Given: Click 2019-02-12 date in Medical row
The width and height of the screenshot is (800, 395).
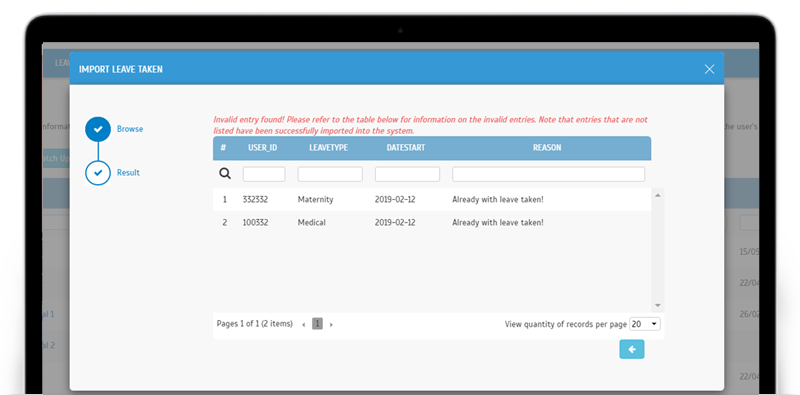Looking at the screenshot, I should 395,223.
